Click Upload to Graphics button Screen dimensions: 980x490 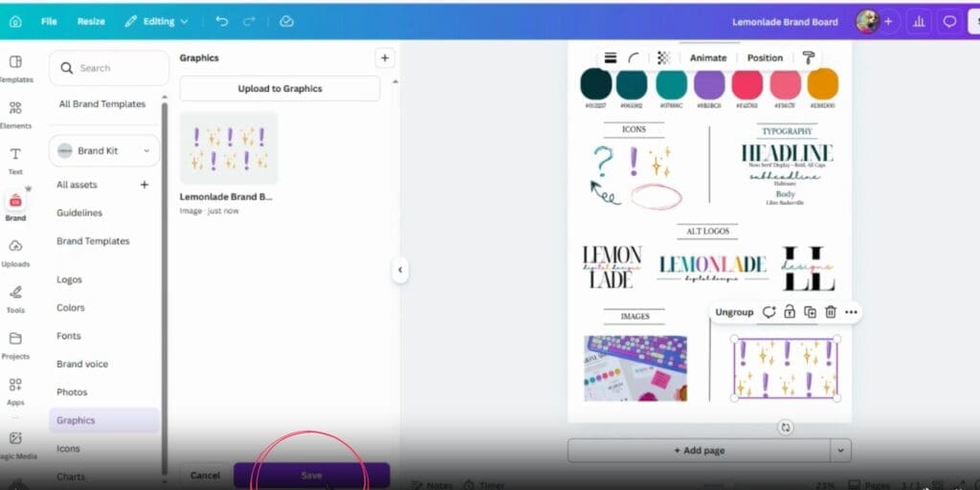280,89
